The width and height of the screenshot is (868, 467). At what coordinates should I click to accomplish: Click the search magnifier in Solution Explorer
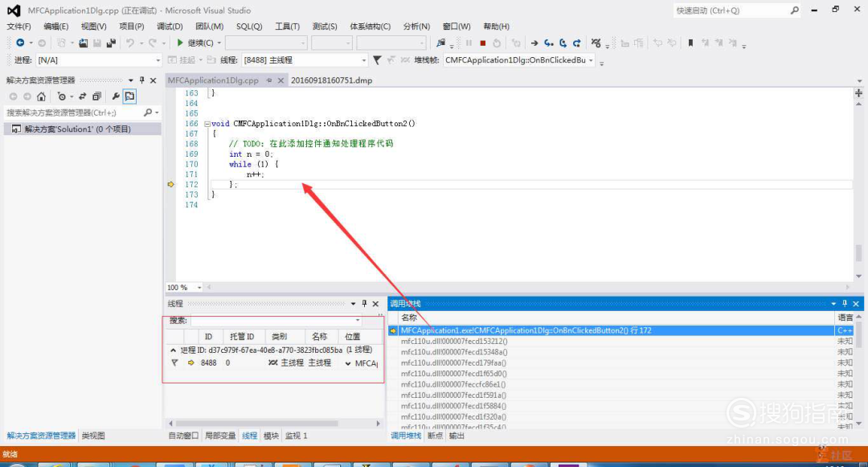[x=148, y=113]
